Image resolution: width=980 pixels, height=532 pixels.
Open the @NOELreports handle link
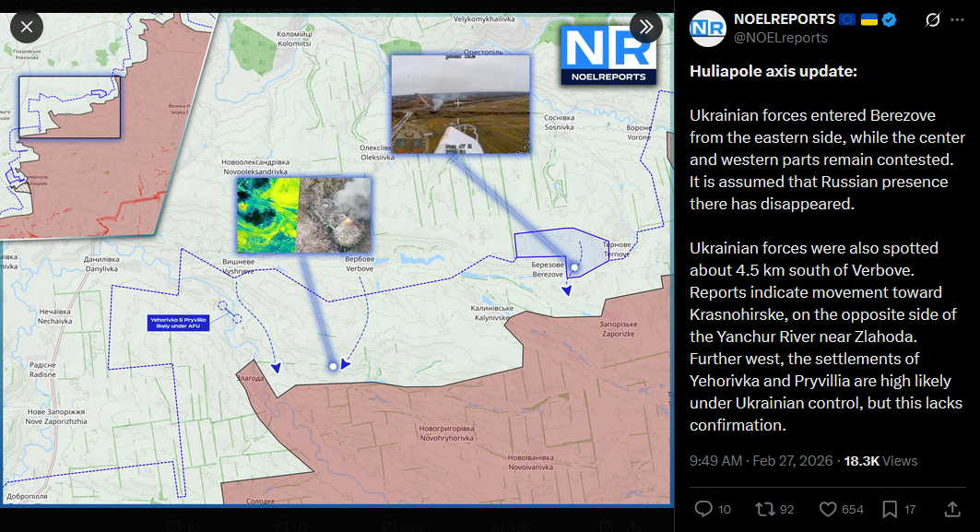click(x=781, y=38)
